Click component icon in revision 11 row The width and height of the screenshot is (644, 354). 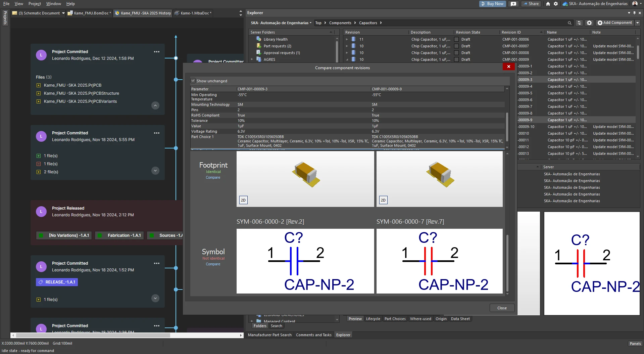tap(353, 39)
